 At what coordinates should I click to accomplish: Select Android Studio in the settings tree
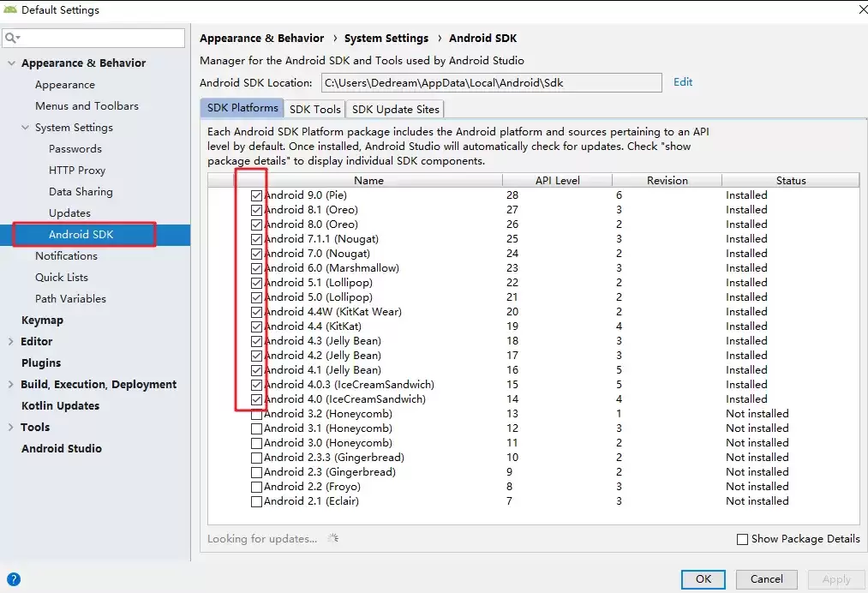click(62, 448)
